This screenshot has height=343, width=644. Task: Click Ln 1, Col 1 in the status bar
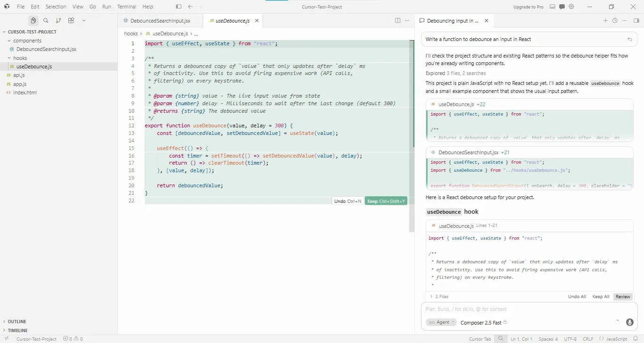click(521, 339)
